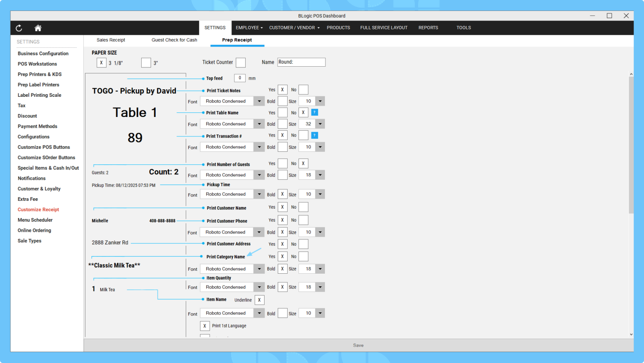This screenshot has width=644, height=363.
Task: Select Customize Receipt in sidebar
Action: tap(38, 210)
